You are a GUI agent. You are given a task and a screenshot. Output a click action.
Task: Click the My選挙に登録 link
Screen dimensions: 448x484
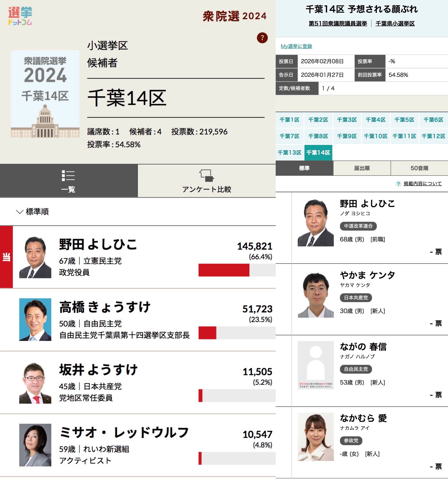[296, 46]
